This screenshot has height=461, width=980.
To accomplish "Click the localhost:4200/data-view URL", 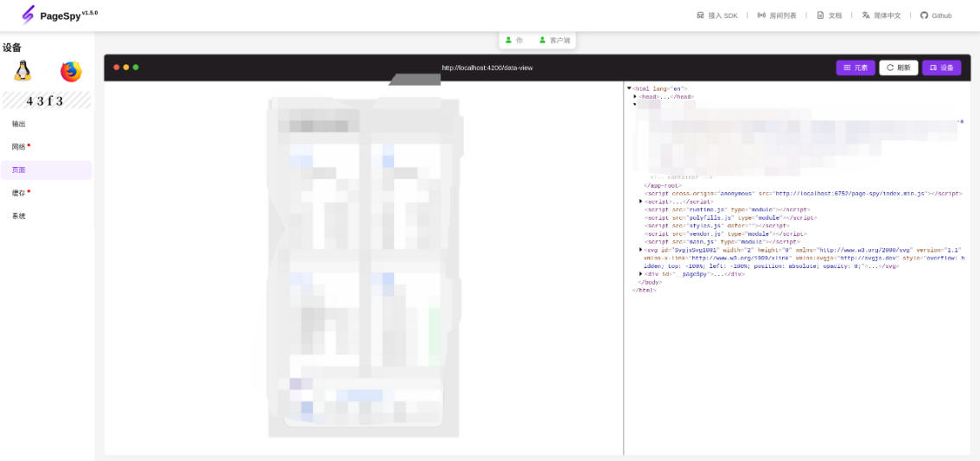I will click(487, 67).
